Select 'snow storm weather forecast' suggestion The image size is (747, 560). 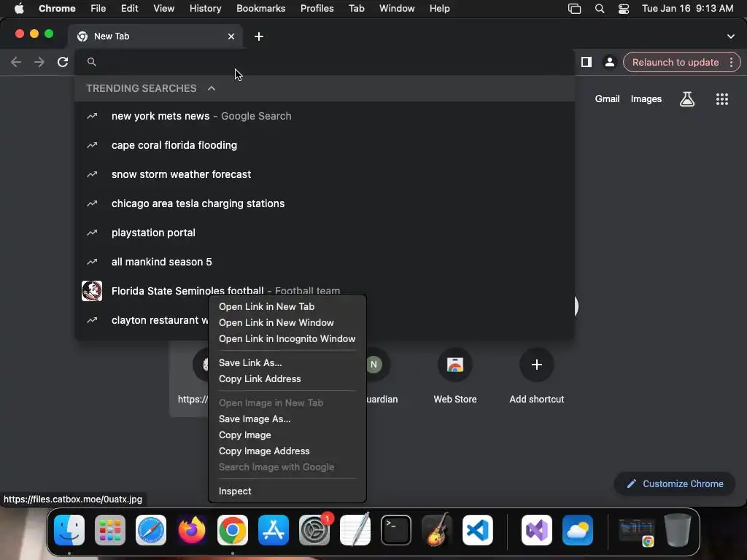coord(324,174)
